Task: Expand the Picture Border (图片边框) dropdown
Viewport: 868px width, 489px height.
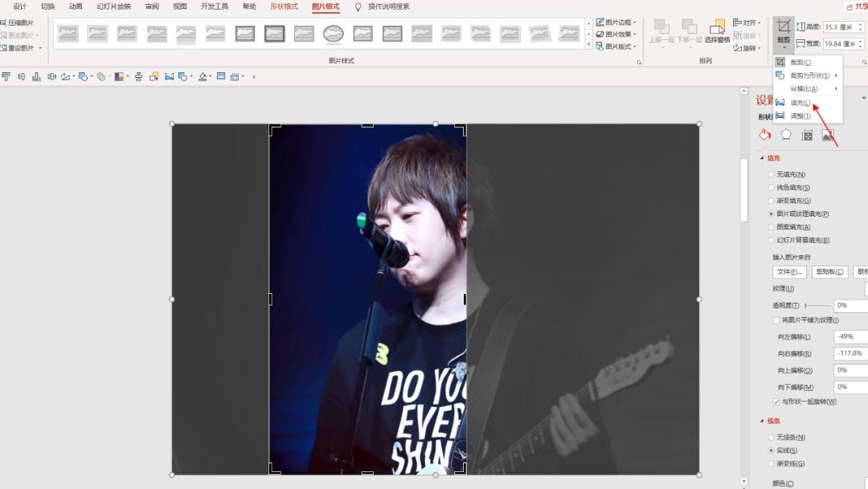Action: coord(616,22)
